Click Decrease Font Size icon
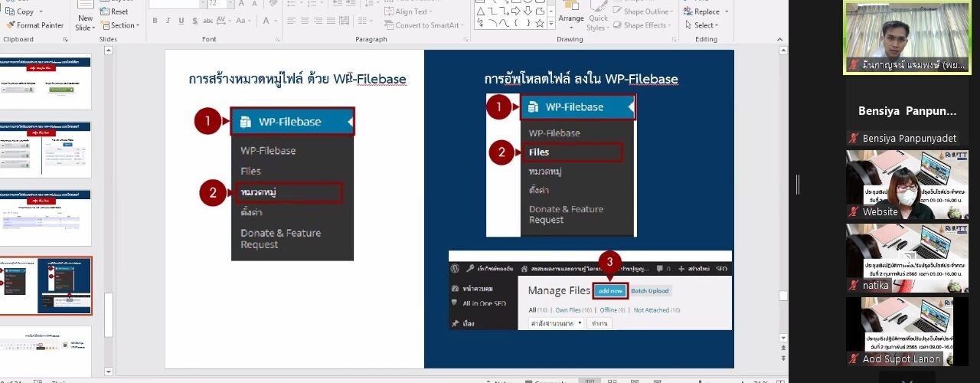 point(253,4)
